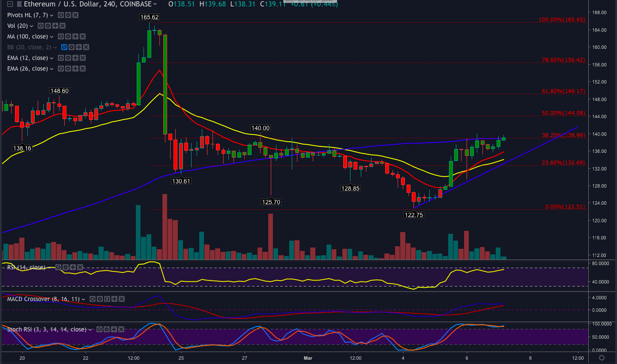The image size is (617, 364).
Task: Hide the MA (100, close) indicator
Action: (x=60, y=36)
